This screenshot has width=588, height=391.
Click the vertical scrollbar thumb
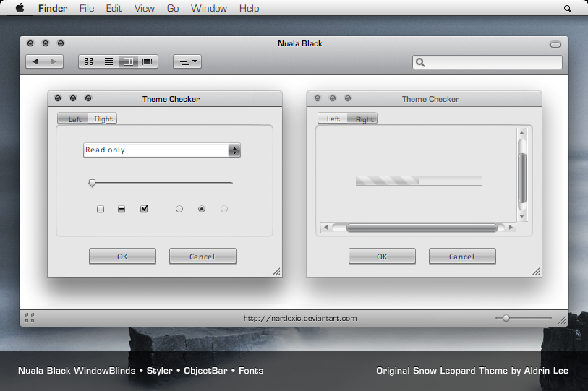tap(522, 178)
